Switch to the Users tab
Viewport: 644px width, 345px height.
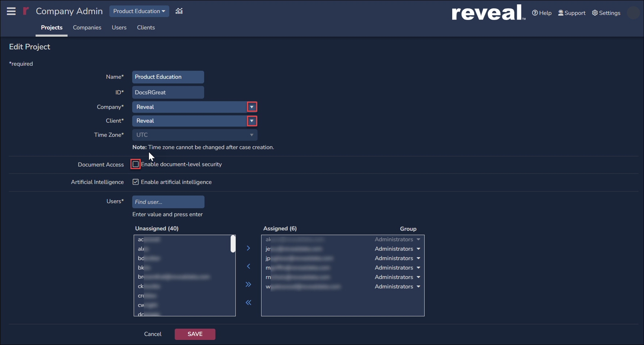119,28
